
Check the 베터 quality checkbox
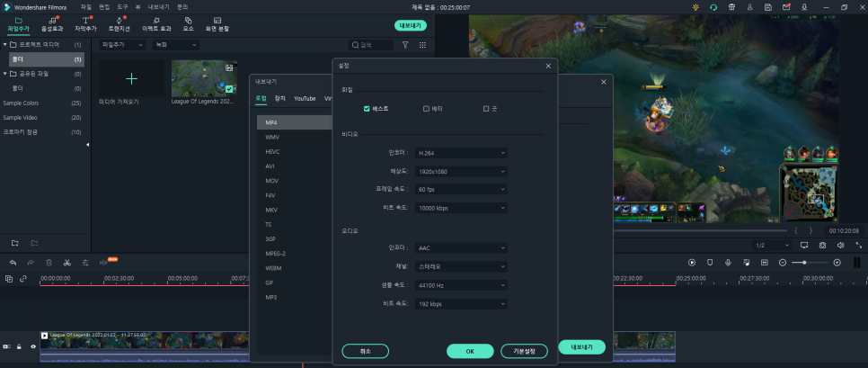(x=426, y=109)
